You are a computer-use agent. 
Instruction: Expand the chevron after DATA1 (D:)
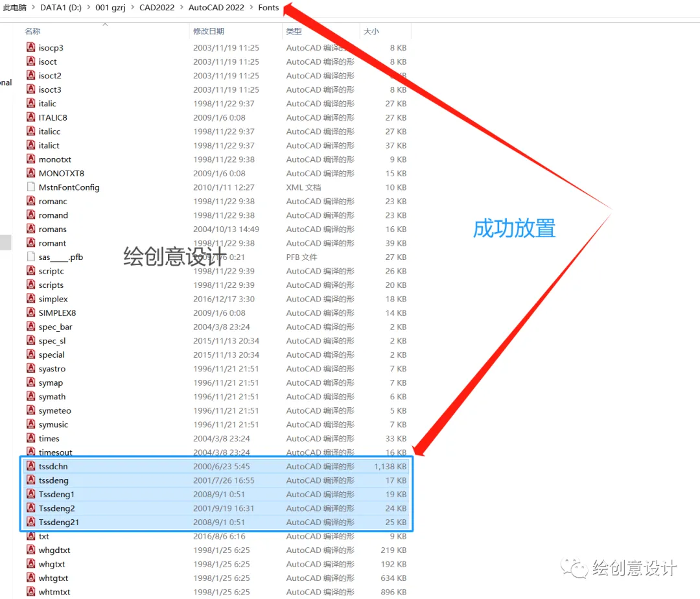(88, 8)
